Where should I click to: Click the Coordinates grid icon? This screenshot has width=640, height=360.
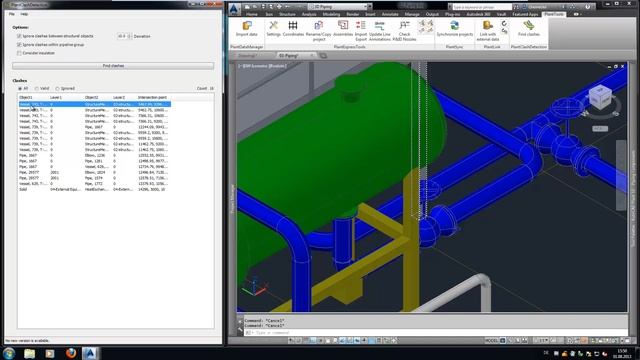(293, 25)
